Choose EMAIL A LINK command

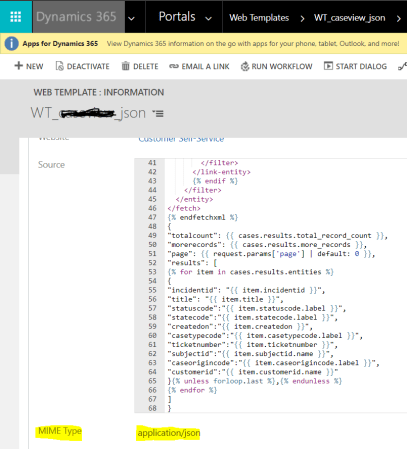click(x=205, y=66)
